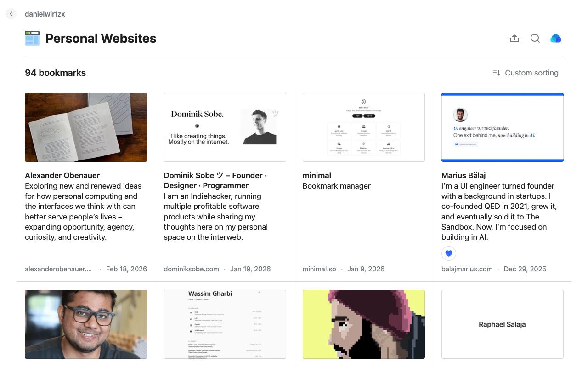This screenshot has width=588, height=368.
Task: Go to danielwirtzx profile link
Action: coord(45,14)
